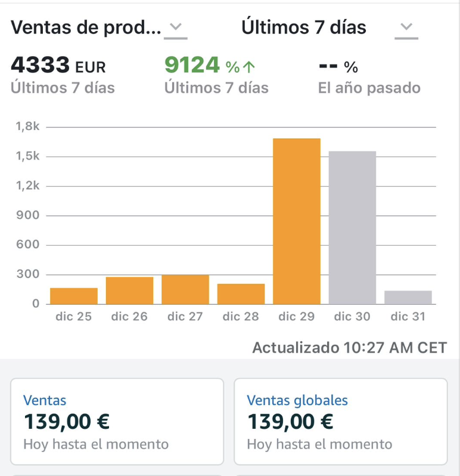Open the Ventas 139,00 € card
This screenshot has width=460, height=476.
point(117,422)
